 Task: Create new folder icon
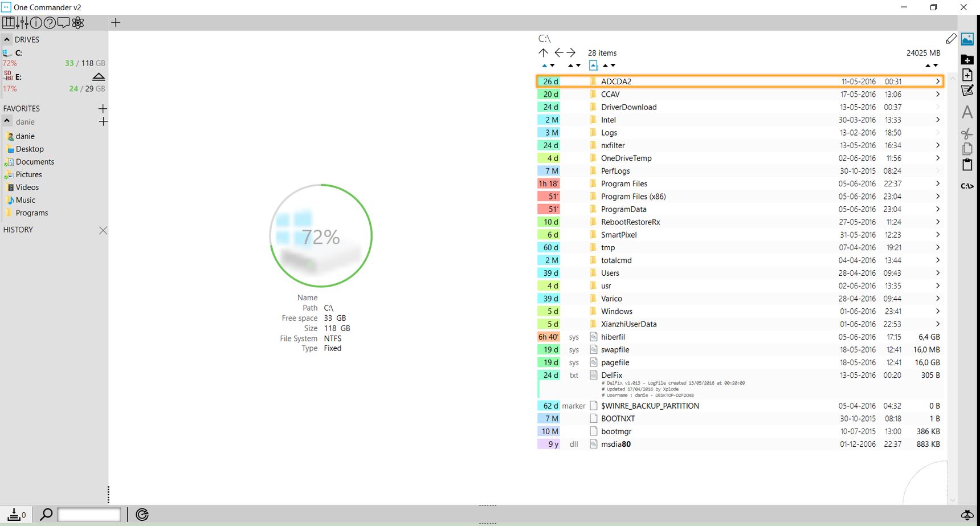(967, 60)
